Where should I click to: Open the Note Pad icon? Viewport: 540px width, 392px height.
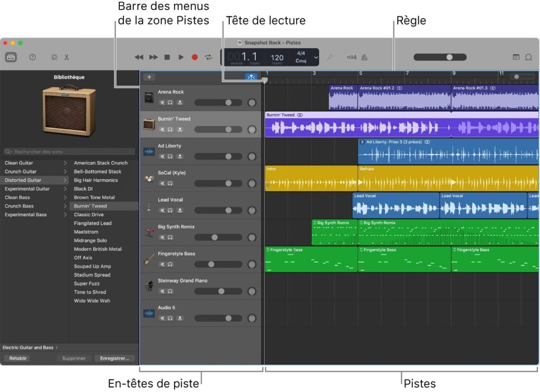tap(516, 57)
